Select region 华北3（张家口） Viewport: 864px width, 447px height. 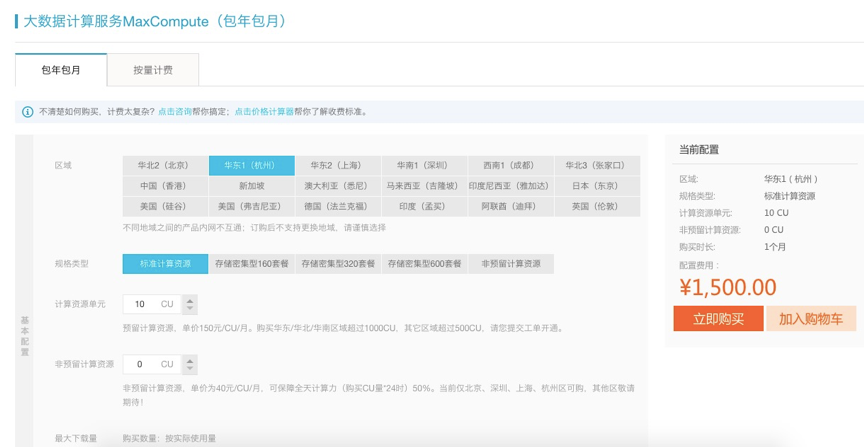(x=597, y=165)
